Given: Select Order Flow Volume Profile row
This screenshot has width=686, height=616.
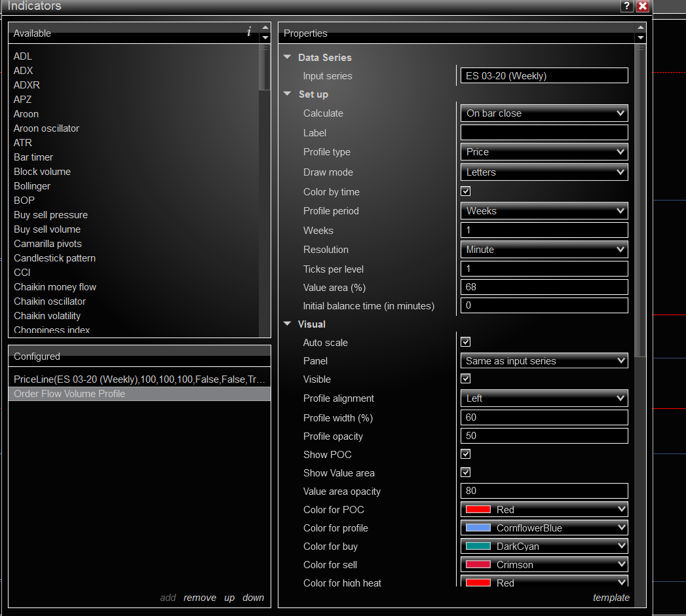Looking at the screenshot, I should 140,394.
